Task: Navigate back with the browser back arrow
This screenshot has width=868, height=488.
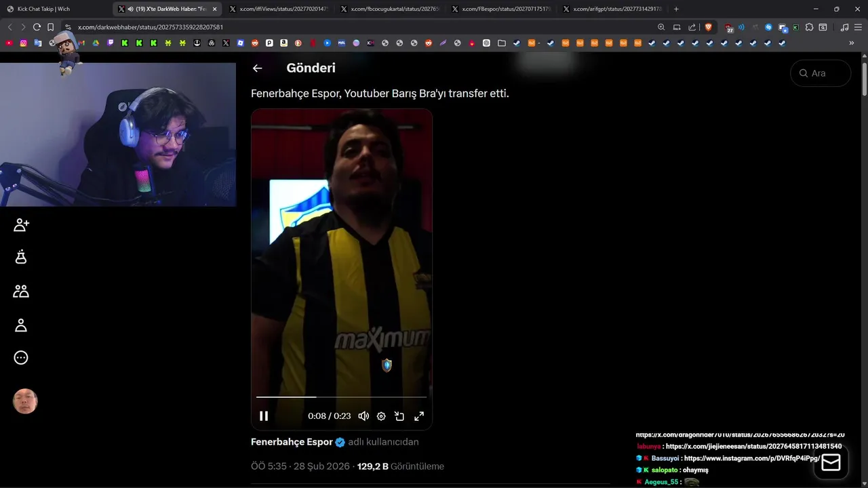Action: pos(9,27)
